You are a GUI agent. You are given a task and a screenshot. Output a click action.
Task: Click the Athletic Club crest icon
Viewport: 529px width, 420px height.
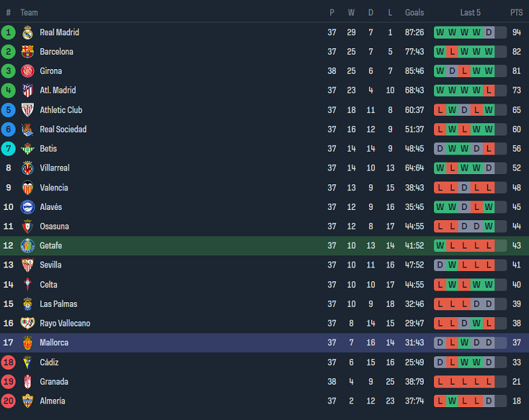[x=28, y=110]
